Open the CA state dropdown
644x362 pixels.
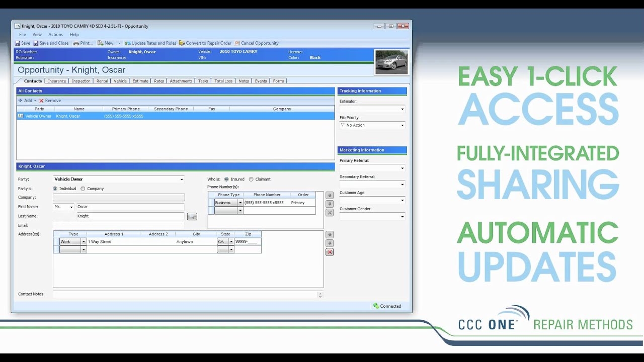(x=231, y=242)
